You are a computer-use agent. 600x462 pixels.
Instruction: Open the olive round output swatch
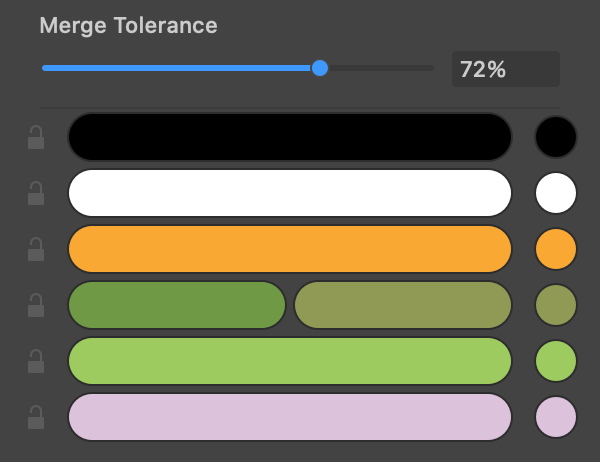click(556, 305)
